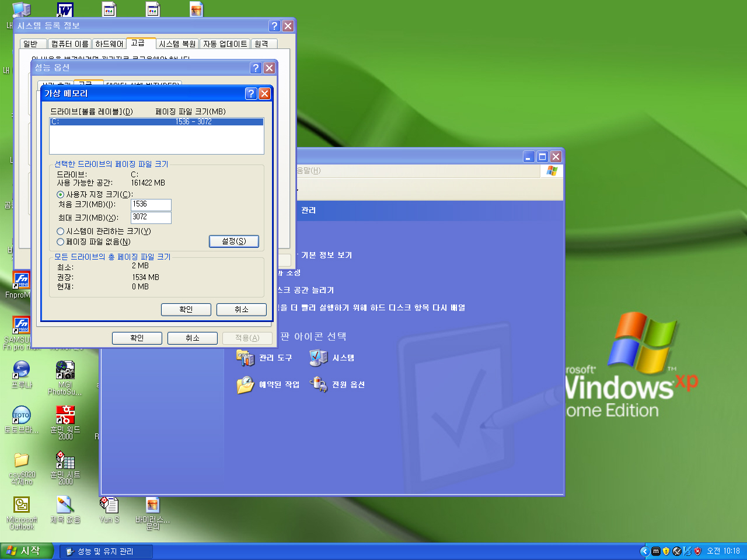Click 취소 in 성능 옵션 dialog
The image size is (747, 560).
193,338
